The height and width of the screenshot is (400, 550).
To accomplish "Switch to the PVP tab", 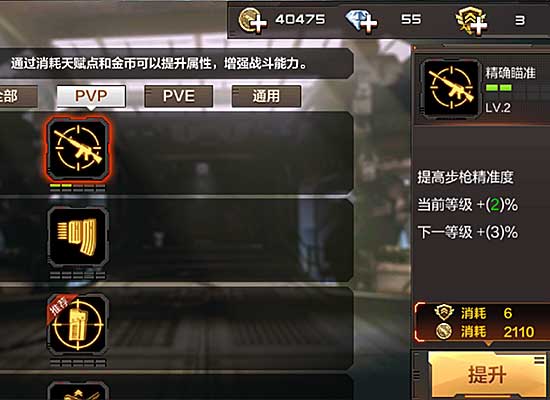I will (91, 96).
